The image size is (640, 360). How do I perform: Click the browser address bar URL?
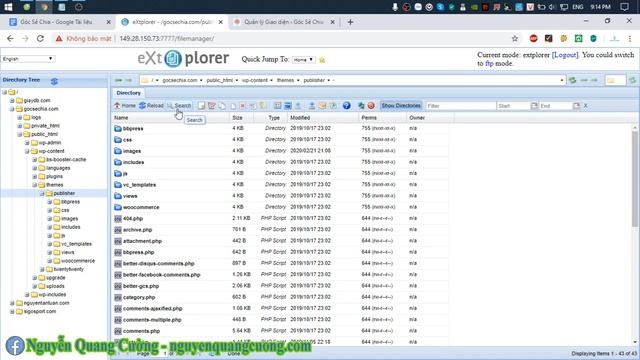tap(167, 38)
